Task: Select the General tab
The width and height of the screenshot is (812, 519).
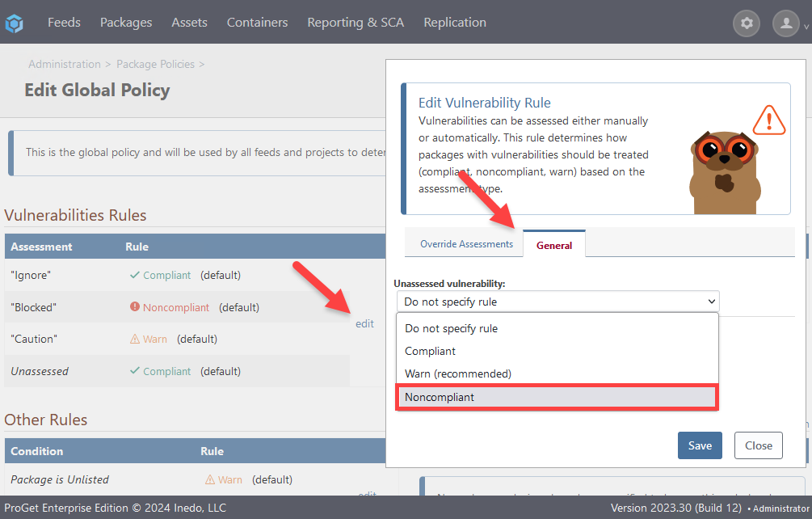Action: point(554,245)
